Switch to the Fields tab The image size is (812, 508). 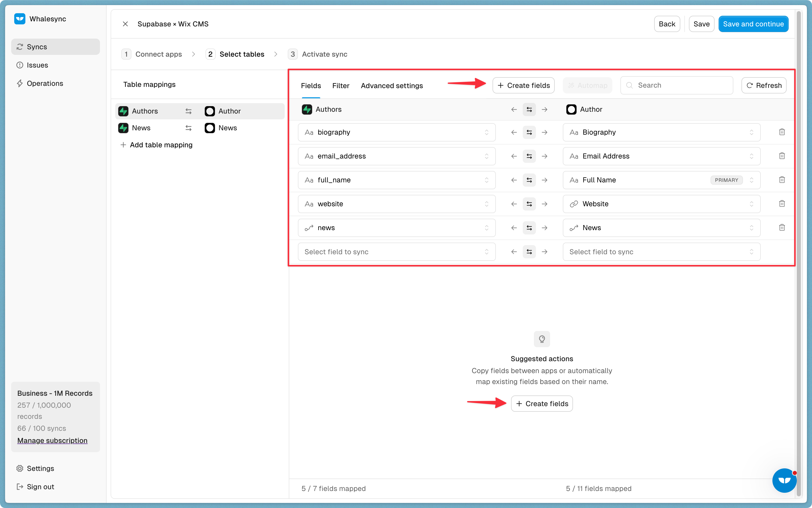click(x=311, y=86)
